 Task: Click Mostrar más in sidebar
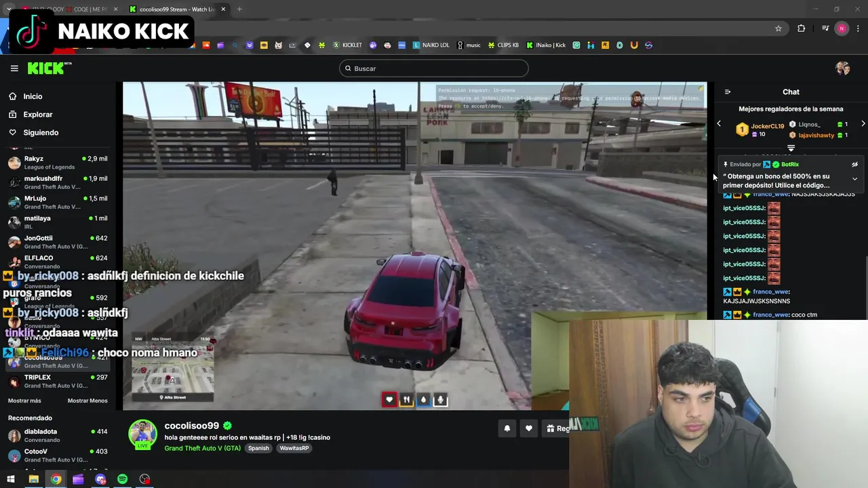coord(24,401)
